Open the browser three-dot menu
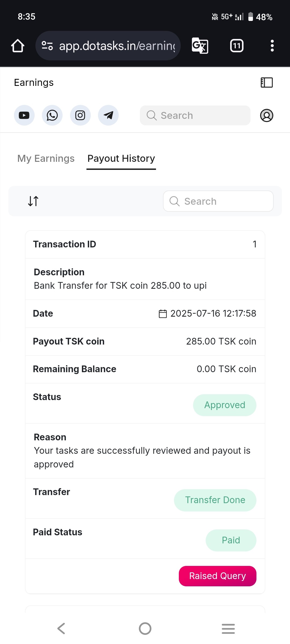This screenshot has height=644, width=290. pos(272,46)
